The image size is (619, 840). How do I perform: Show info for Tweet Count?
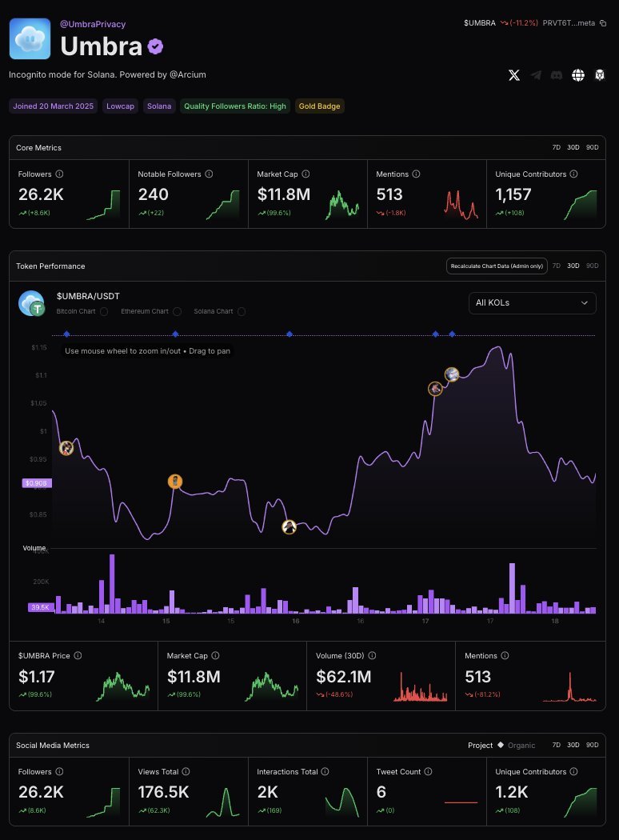429,771
